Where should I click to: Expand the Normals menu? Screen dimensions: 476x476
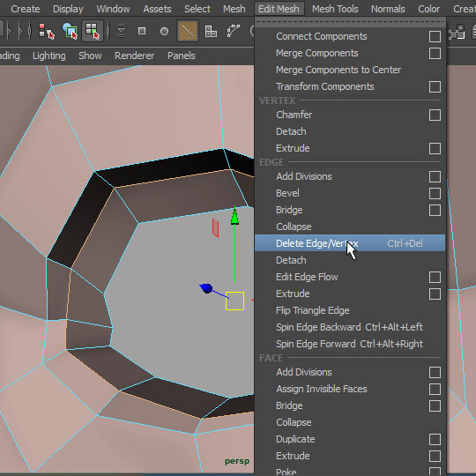coord(388,9)
